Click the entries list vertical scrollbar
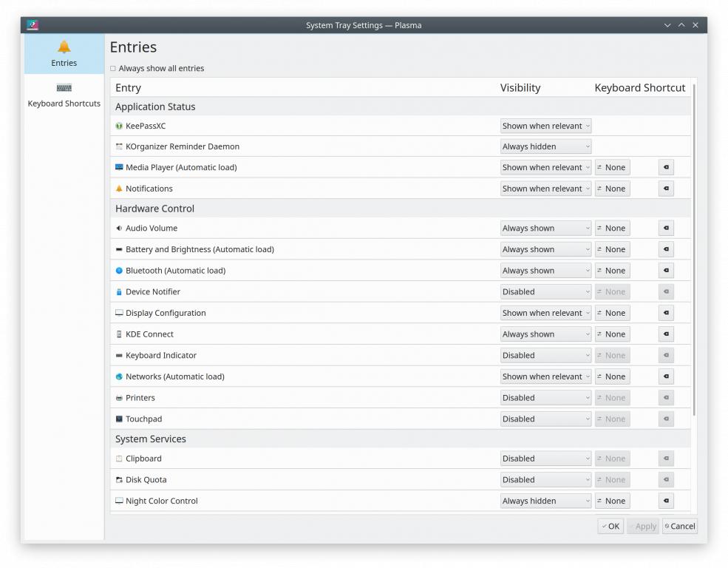728x568 pixels. pos(694,251)
